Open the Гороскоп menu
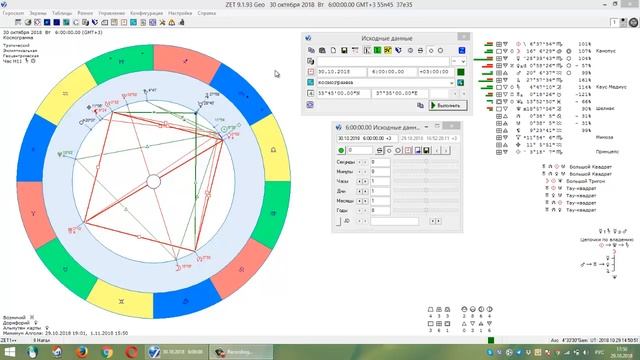 [x=13, y=13]
